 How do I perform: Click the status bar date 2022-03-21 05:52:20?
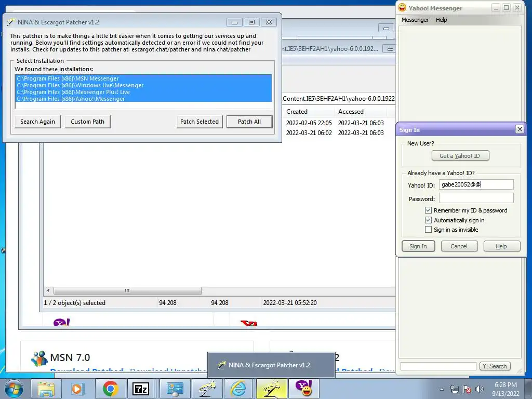click(x=290, y=303)
